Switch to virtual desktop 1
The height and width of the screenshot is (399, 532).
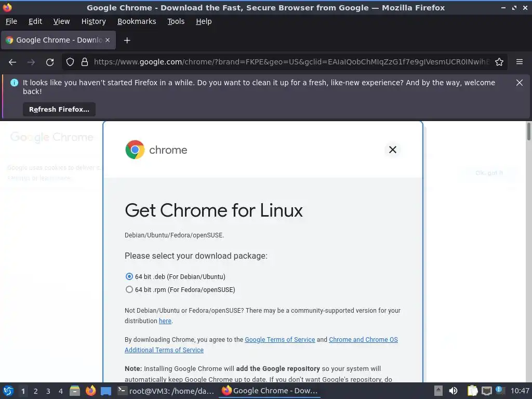(x=23, y=391)
